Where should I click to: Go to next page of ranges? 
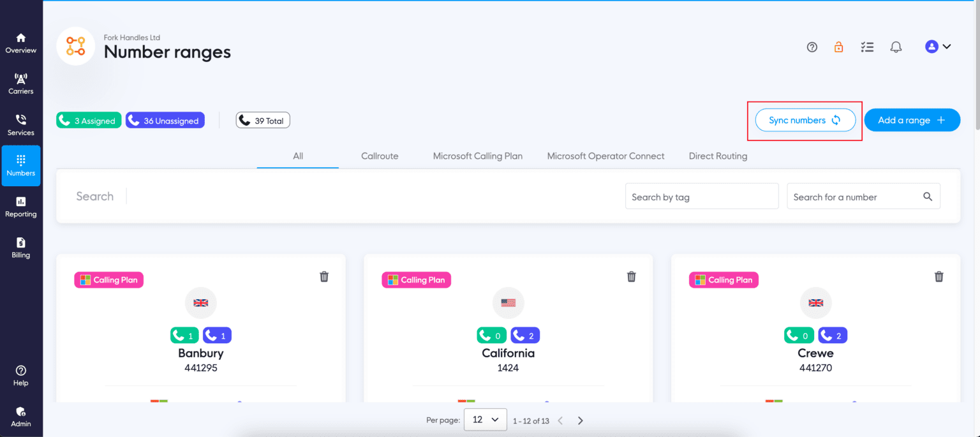pyautogui.click(x=581, y=420)
